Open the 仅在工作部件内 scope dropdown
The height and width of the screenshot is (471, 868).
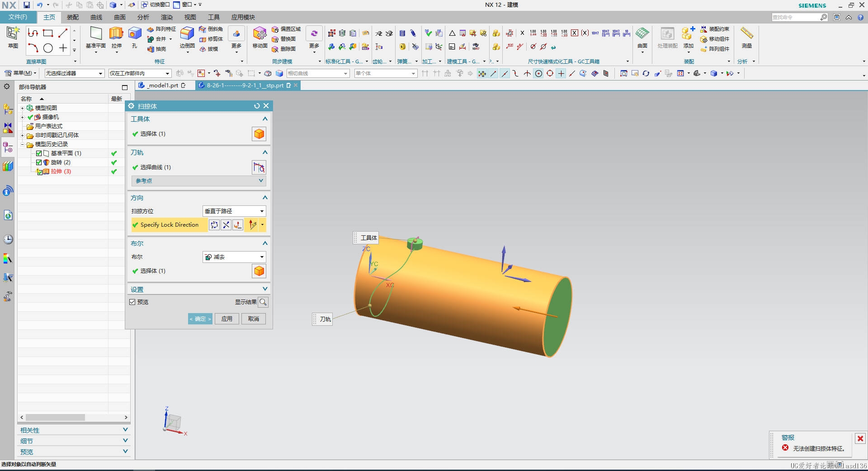(140, 73)
